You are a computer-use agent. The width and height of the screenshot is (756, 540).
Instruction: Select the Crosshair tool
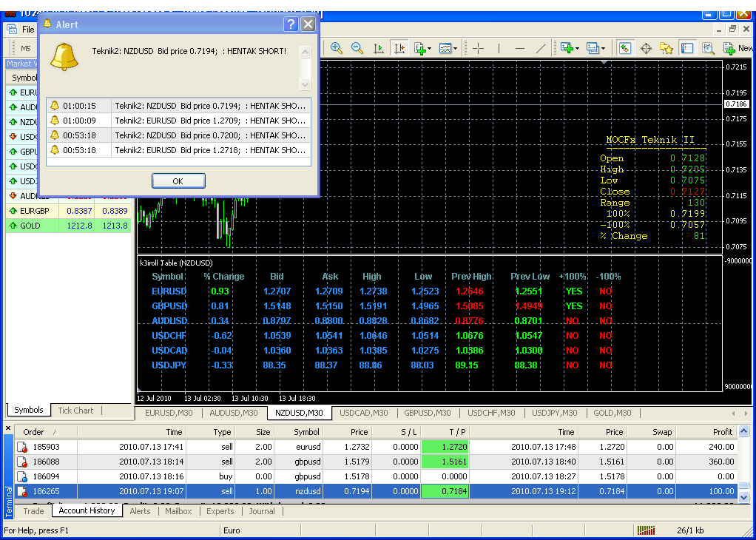478,48
